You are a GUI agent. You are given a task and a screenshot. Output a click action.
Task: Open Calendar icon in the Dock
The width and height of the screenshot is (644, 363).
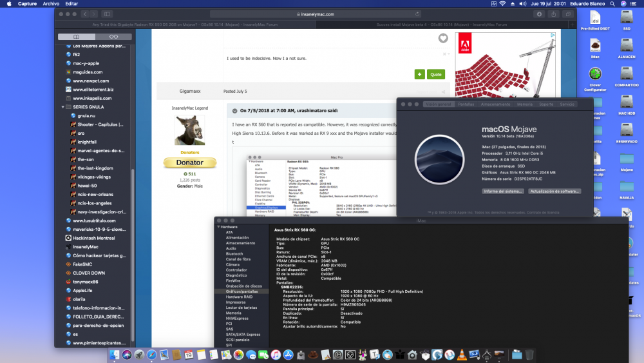(189, 355)
